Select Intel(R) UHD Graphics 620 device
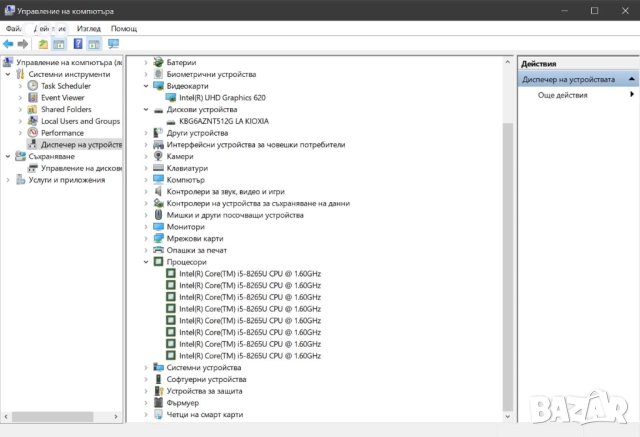640x437 pixels. [223, 98]
